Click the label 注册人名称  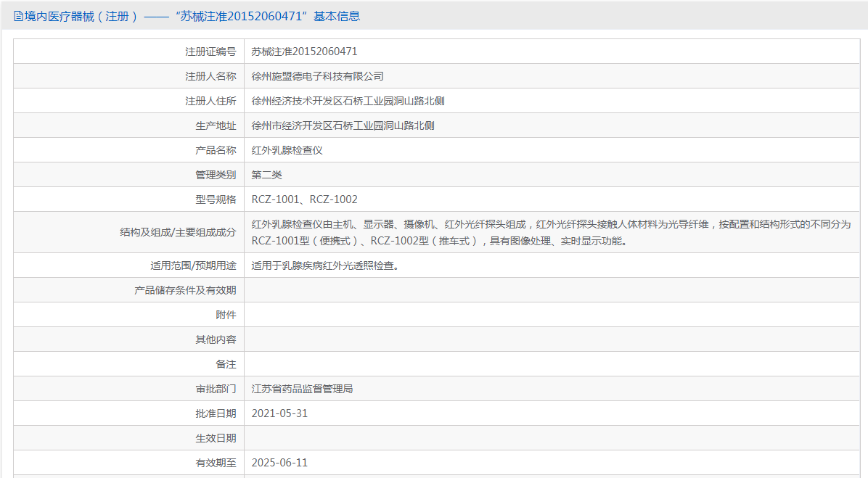pos(210,76)
